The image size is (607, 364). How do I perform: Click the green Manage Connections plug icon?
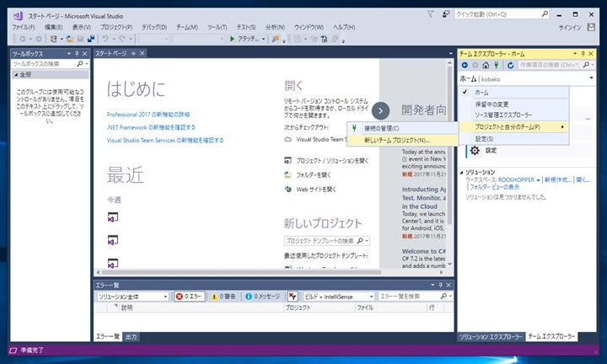(496, 65)
